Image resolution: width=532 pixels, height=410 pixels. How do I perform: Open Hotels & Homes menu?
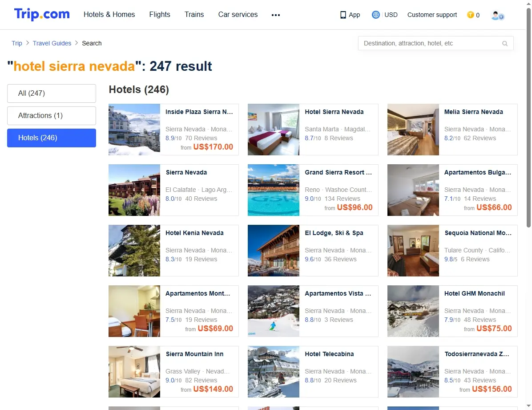point(109,14)
